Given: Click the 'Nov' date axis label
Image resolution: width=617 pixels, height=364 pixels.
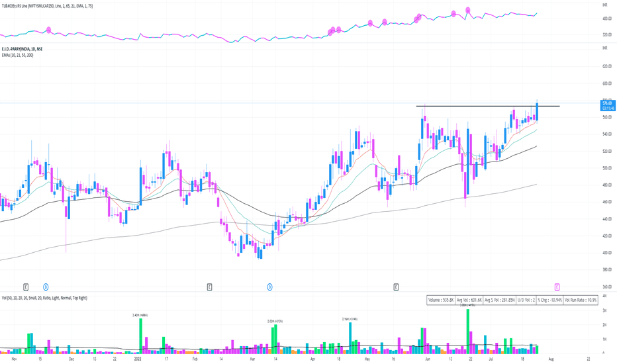Looking at the screenshot, I should 14,359.
